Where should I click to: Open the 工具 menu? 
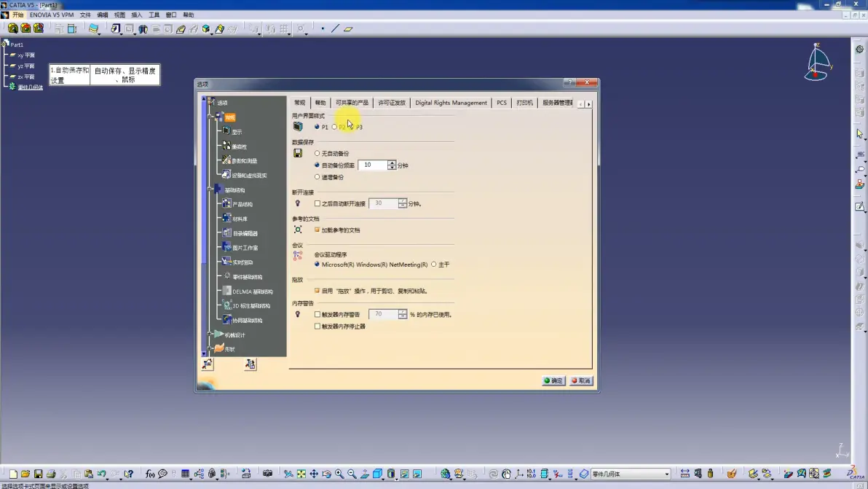coord(154,15)
